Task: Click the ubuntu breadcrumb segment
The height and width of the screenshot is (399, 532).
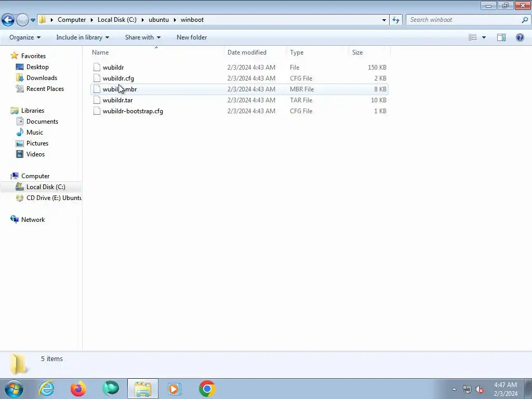Action: pyautogui.click(x=158, y=20)
